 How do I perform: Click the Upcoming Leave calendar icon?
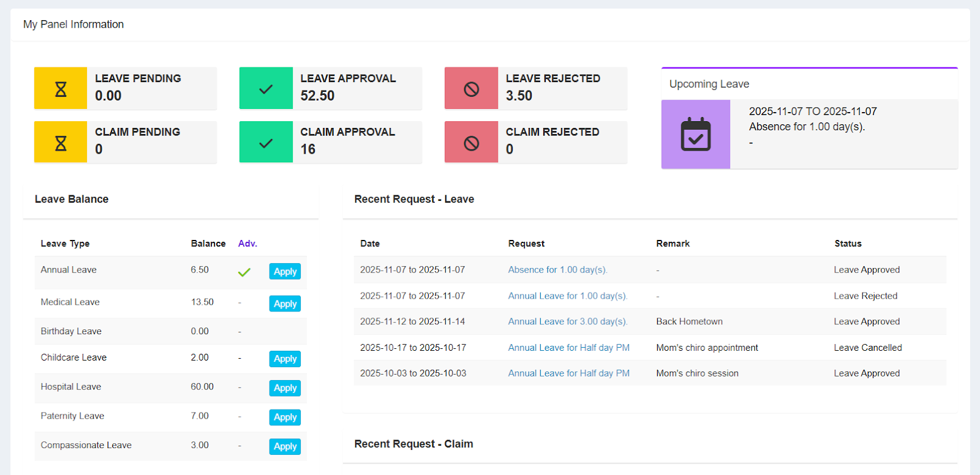click(696, 134)
